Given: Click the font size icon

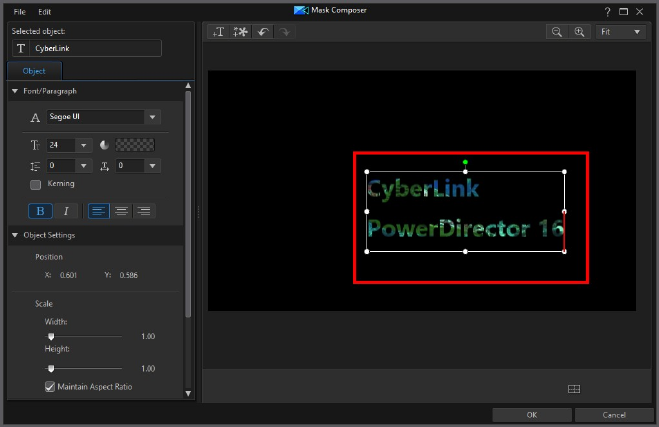Looking at the screenshot, I should [x=35, y=145].
